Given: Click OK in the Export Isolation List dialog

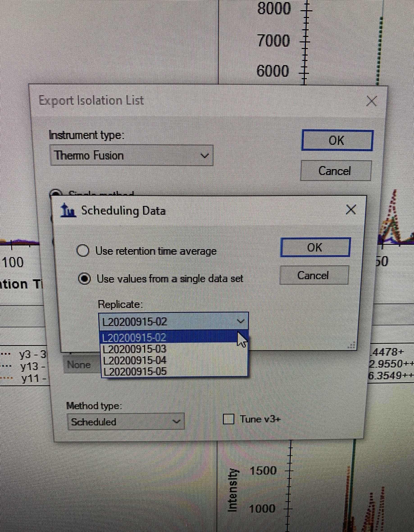Looking at the screenshot, I should point(337,141).
